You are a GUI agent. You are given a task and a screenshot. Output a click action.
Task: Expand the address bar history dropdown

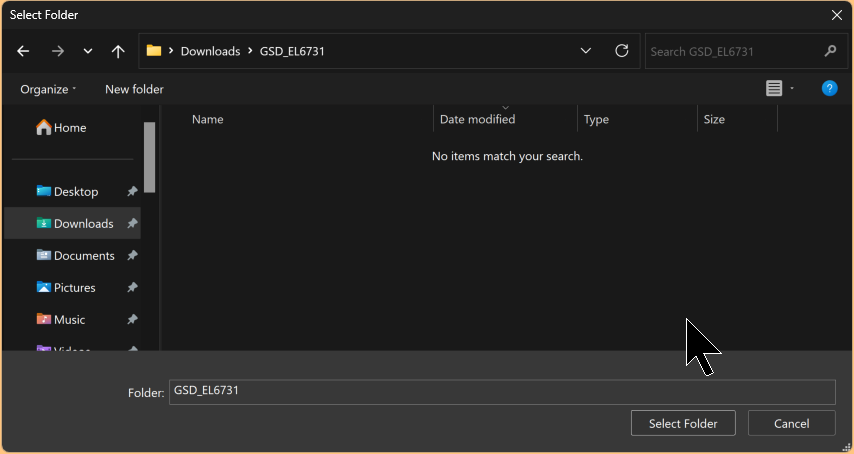tap(585, 51)
